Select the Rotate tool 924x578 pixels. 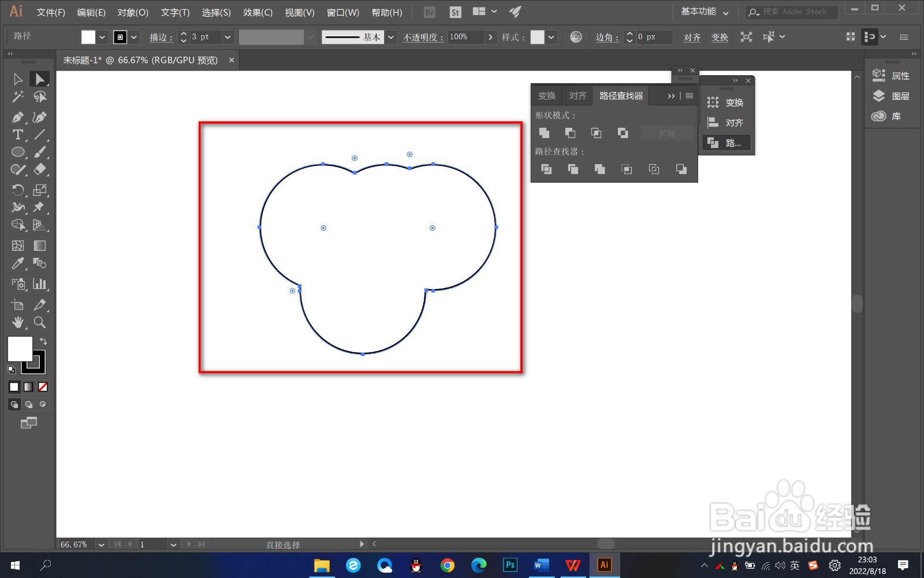pyautogui.click(x=18, y=190)
